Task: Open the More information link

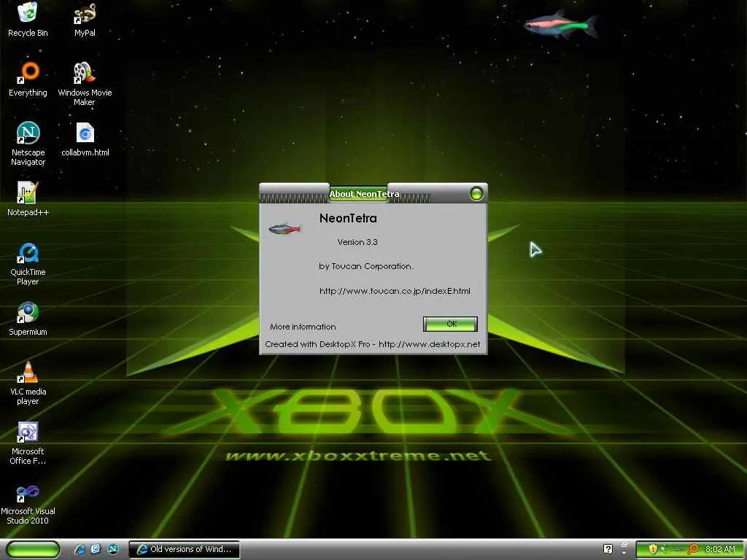Action: (303, 327)
